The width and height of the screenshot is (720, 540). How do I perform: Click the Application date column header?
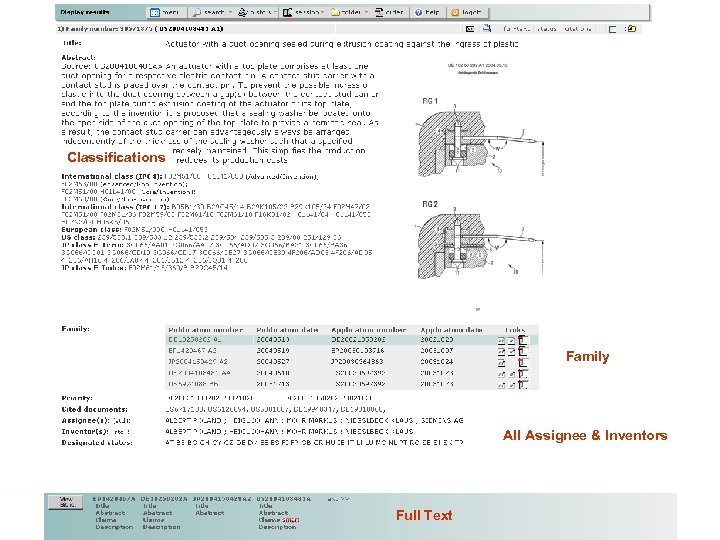(451, 330)
